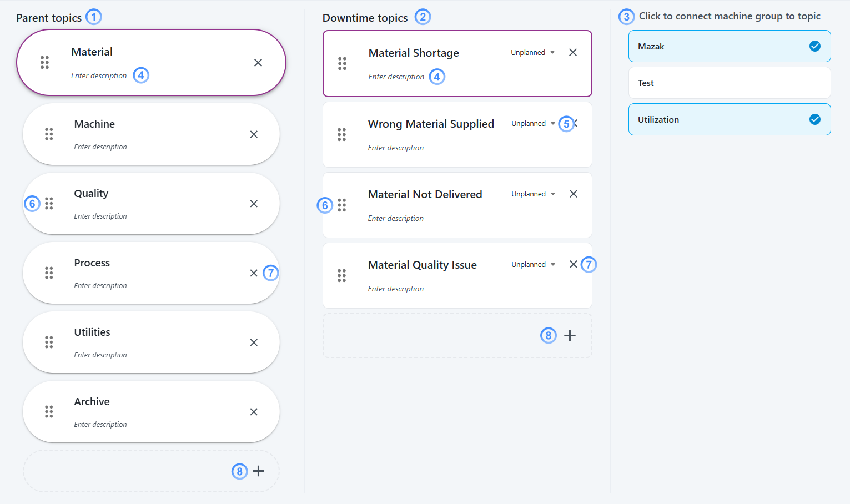
Task: Grab the drag handle for Archive topic
Action: [x=49, y=412]
